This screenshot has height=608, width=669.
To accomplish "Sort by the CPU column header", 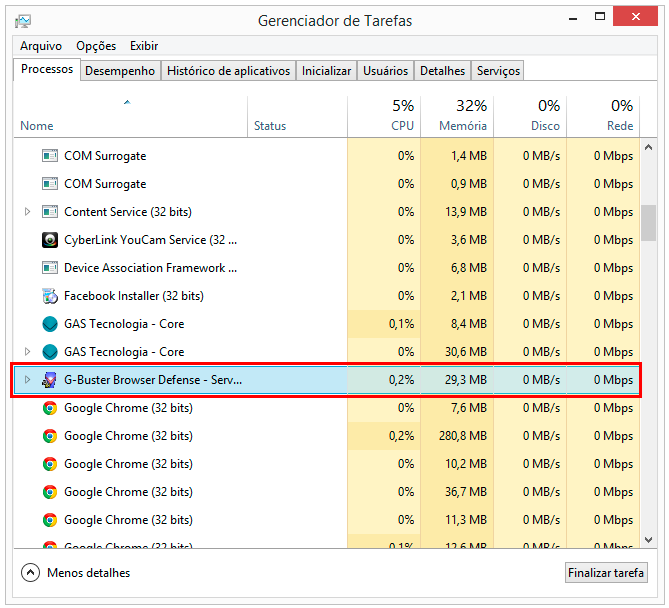I will pos(384,116).
